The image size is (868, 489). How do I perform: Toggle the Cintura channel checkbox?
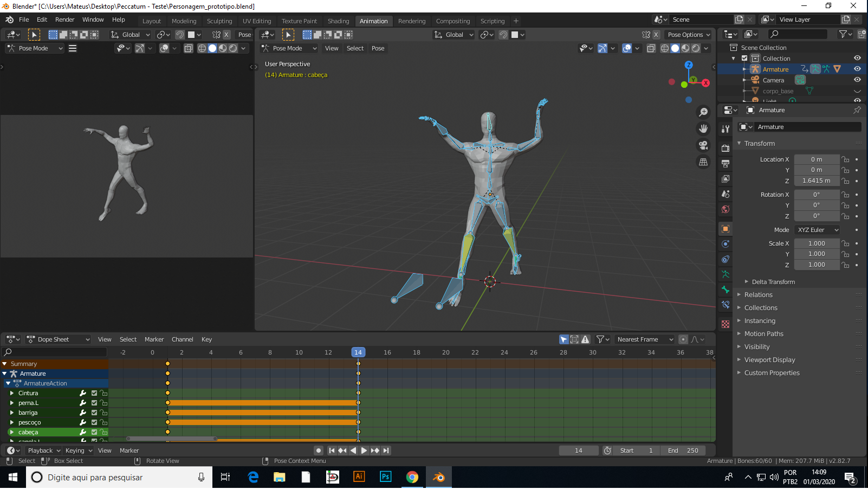tap(94, 393)
